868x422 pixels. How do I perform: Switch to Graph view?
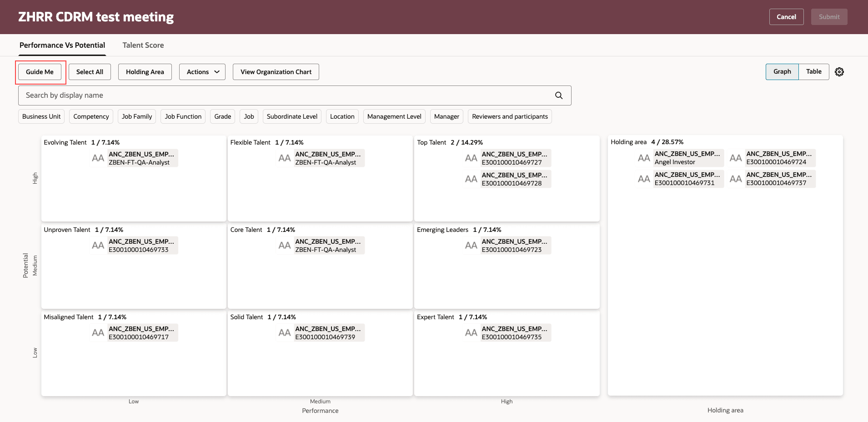point(782,71)
